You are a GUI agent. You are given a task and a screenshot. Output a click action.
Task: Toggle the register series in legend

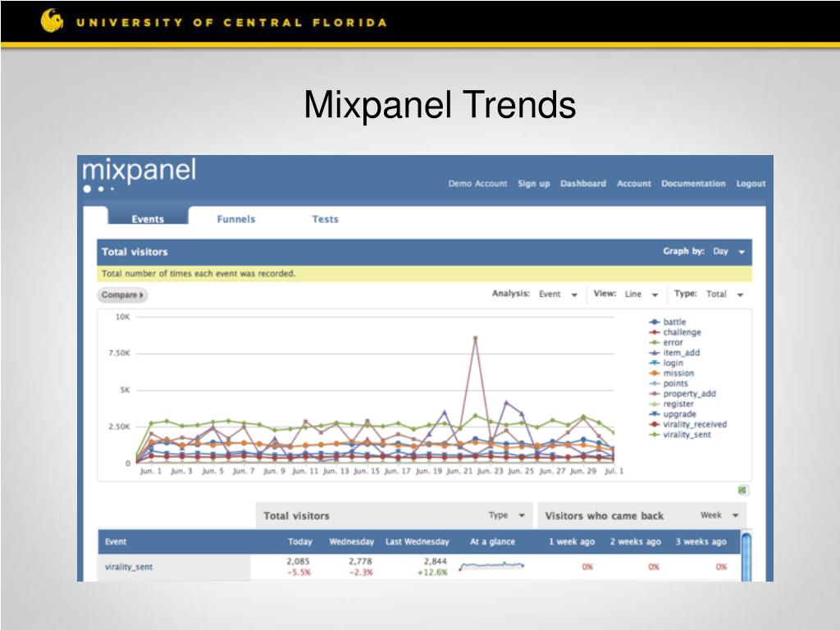coord(671,404)
